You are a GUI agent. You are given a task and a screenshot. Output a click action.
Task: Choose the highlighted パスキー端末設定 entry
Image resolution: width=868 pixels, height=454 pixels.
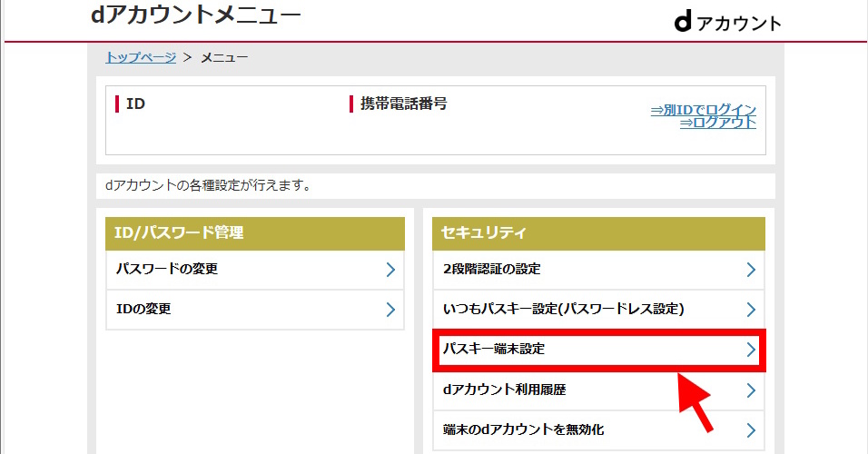[x=494, y=350]
